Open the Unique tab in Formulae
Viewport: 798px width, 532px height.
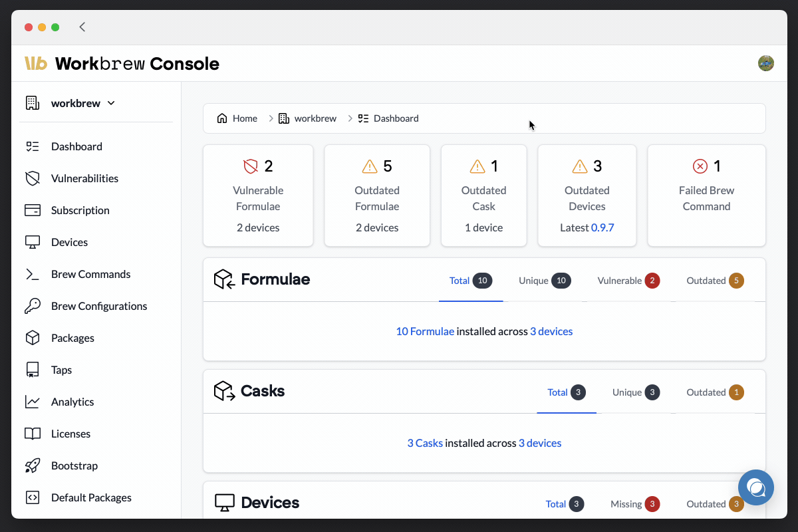(544, 281)
